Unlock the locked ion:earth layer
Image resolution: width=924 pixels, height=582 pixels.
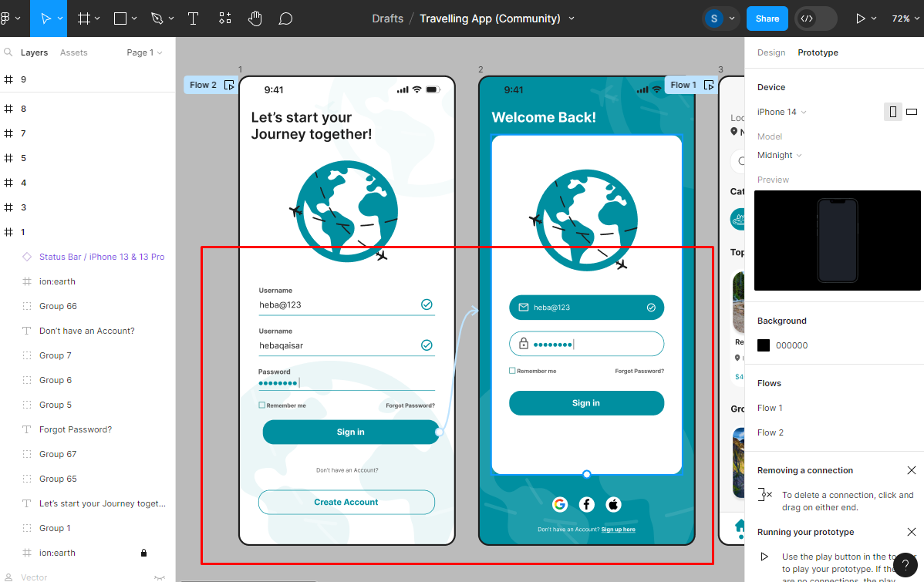point(143,553)
